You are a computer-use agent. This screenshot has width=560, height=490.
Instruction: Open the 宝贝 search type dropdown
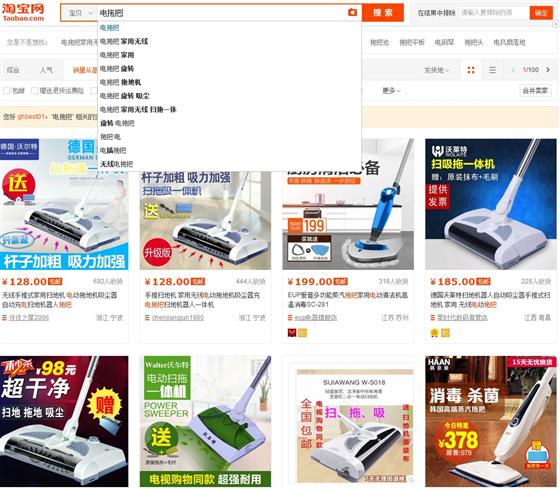point(80,13)
